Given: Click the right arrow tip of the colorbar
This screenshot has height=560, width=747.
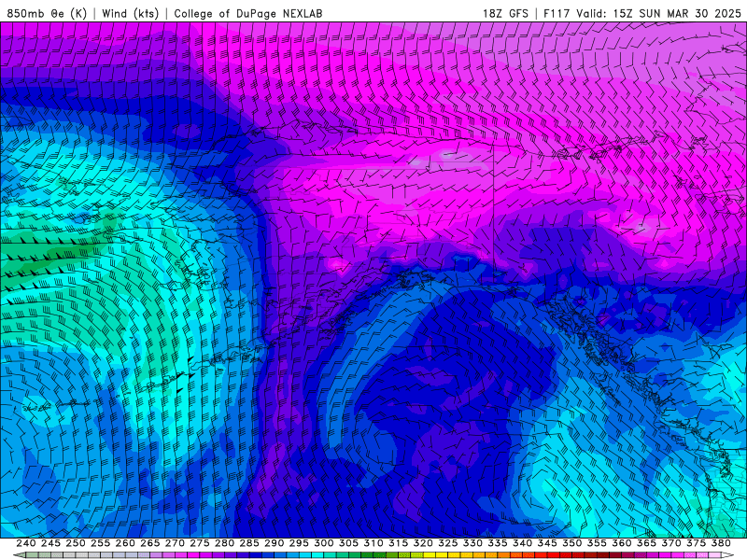Looking at the screenshot, I should coord(728,555).
